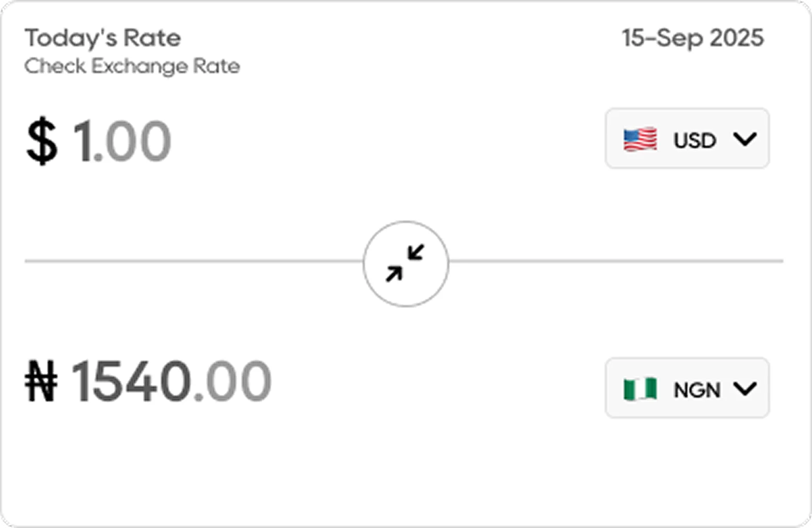Select the USD label text

(694, 140)
